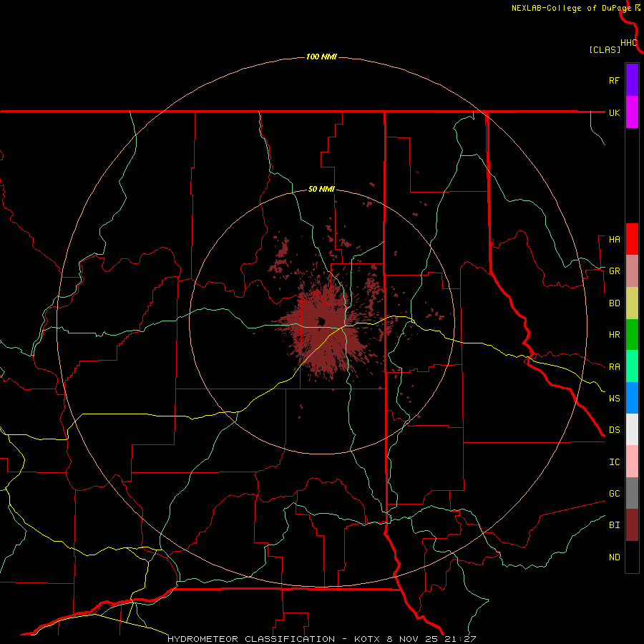Viewport: 644px width, 644px height.
Task: Click the Hydrometeor Classification title text
Action: pyautogui.click(x=251, y=639)
